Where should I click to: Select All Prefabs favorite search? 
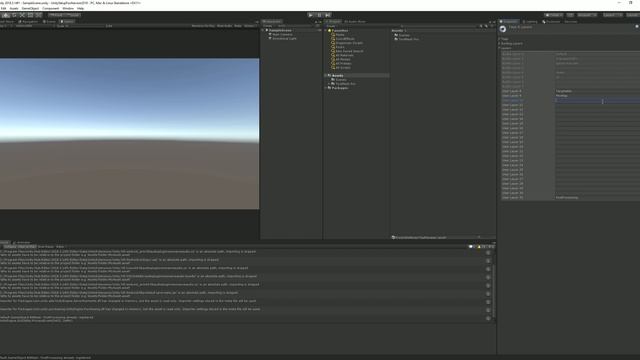[x=343, y=63]
